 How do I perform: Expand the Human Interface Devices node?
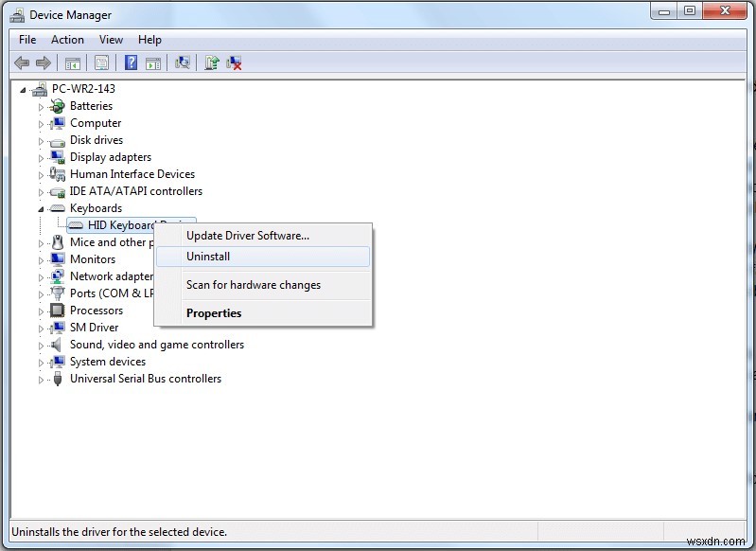(x=41, y=176)
